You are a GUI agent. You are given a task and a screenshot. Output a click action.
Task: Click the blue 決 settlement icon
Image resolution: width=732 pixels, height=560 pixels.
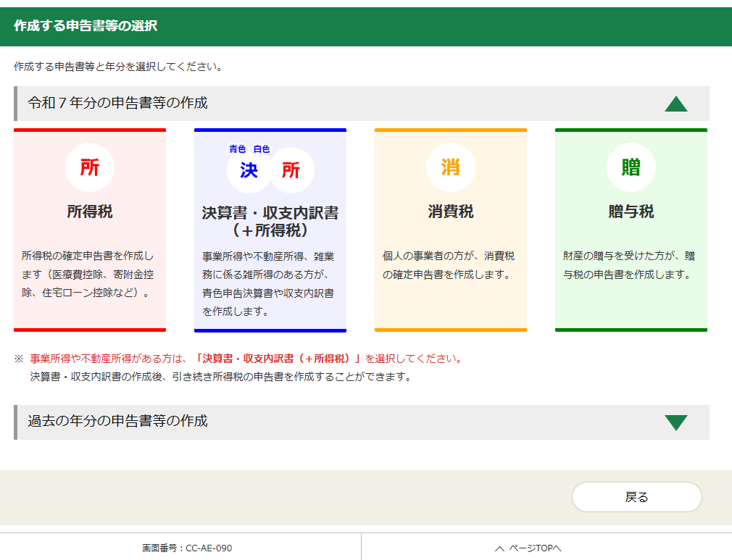pyautogui.click(x=249, y=171)
